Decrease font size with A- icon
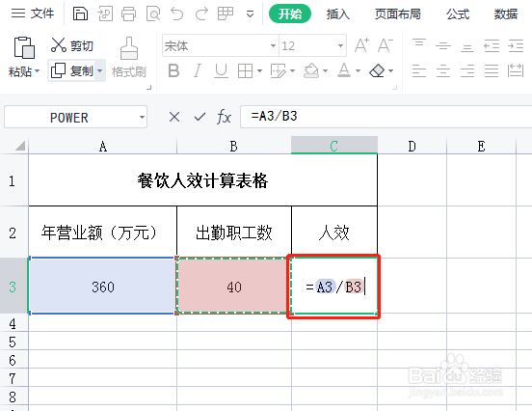 coord(386,45)
